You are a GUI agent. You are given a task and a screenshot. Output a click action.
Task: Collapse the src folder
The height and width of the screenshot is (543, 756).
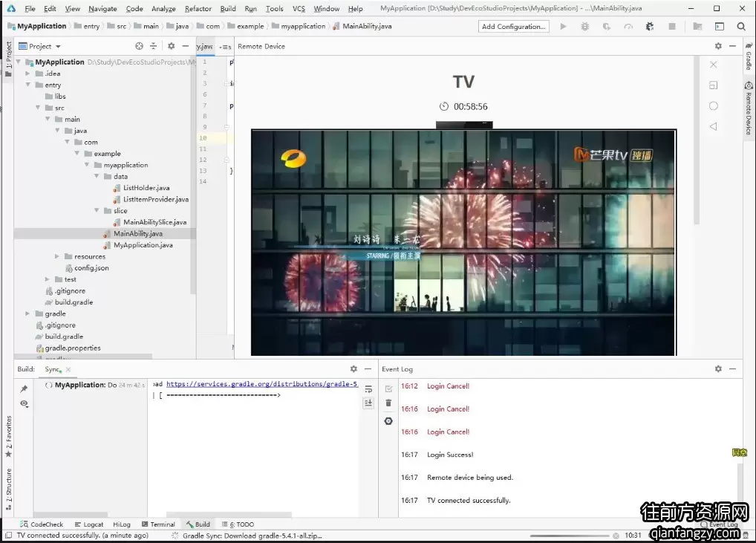click(x=38, y=108)
